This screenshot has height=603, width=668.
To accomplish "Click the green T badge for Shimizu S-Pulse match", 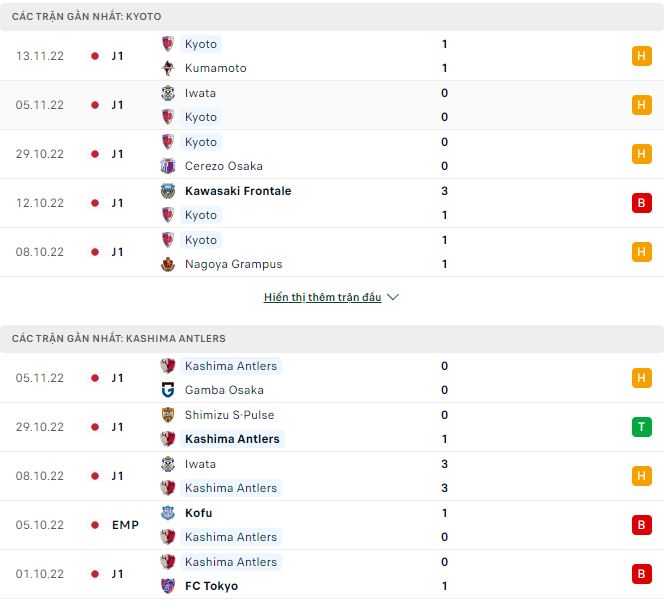I will click(x=641, y=427).
